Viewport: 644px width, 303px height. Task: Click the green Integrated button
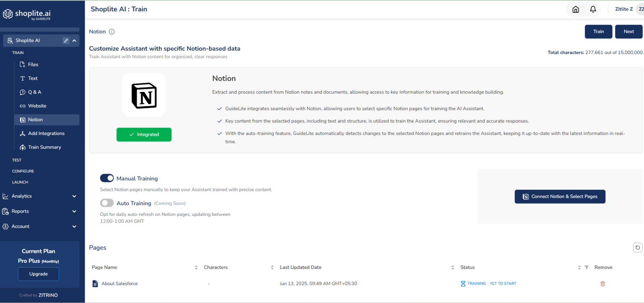pos(144,134)
